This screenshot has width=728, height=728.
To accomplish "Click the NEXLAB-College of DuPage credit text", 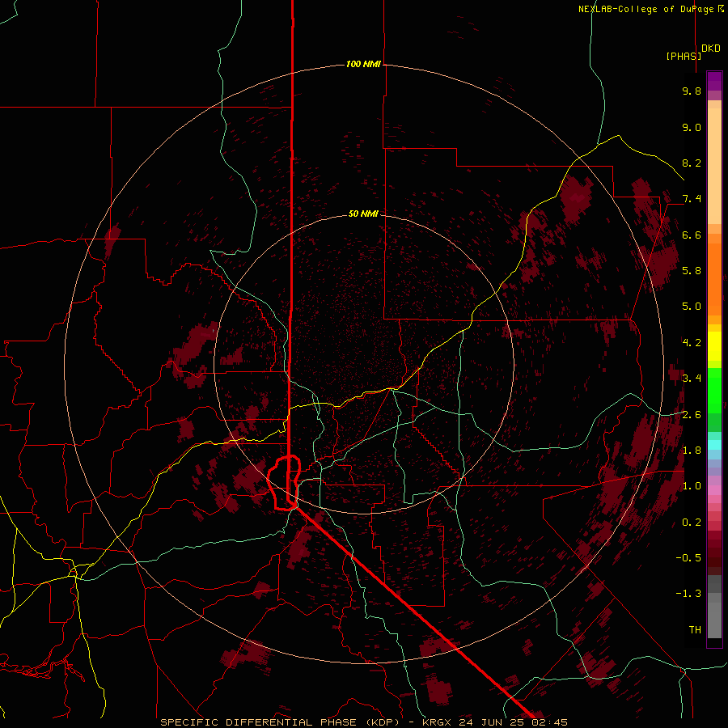I will tap(647, 9).
